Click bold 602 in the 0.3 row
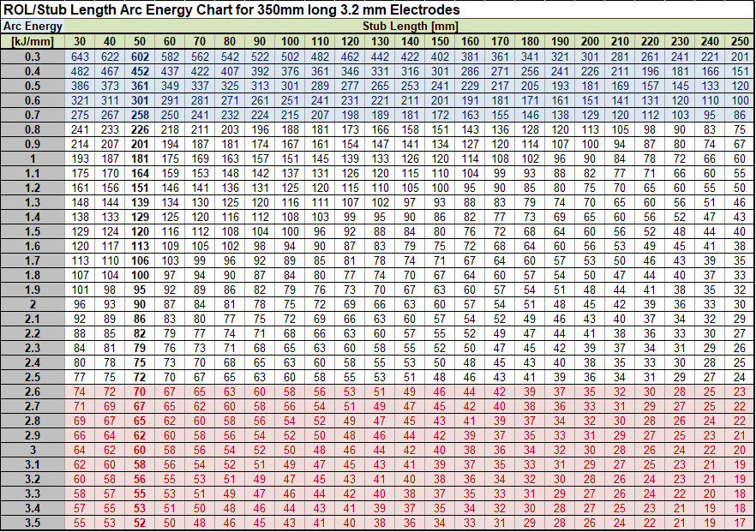Viewport: 756px width, 532px height. 140,57
